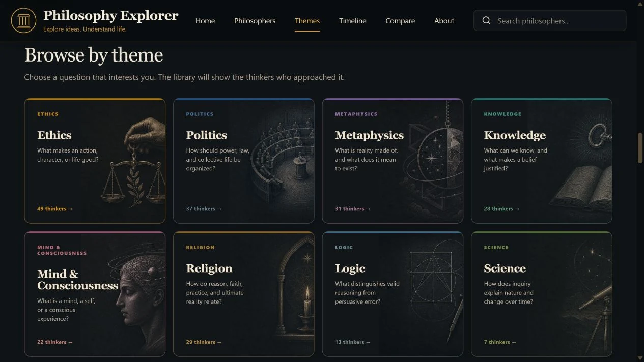
Task: Open the 29 thinkers link
Action: pos(204,342)
